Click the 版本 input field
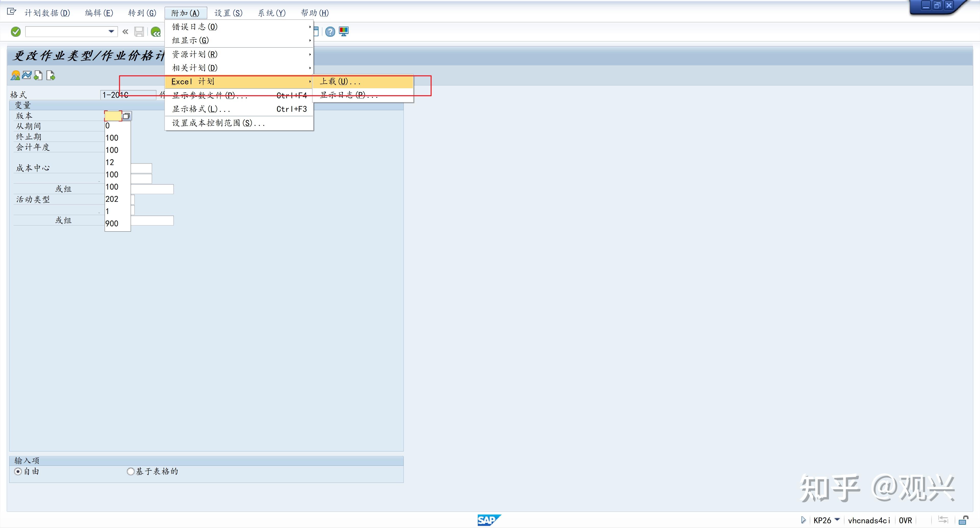980x528 pixels. click(x=113, y=116)
